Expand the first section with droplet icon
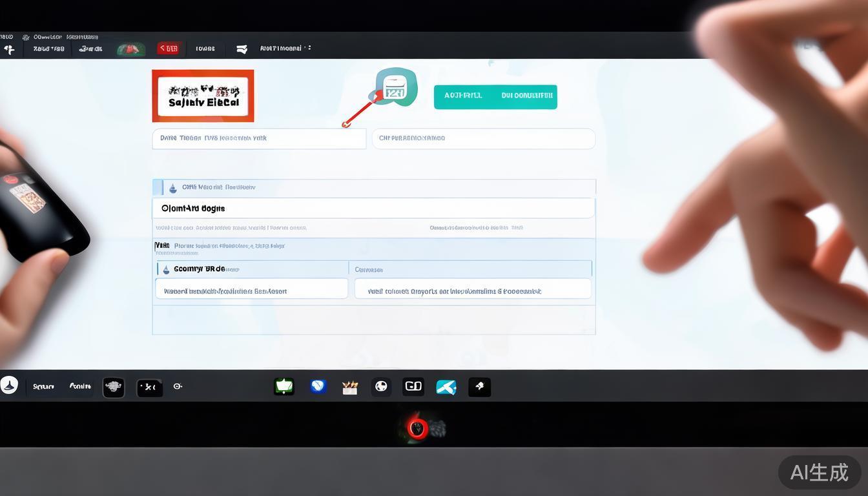The width and height of the screenshot is (868, 496). point(172,188)
